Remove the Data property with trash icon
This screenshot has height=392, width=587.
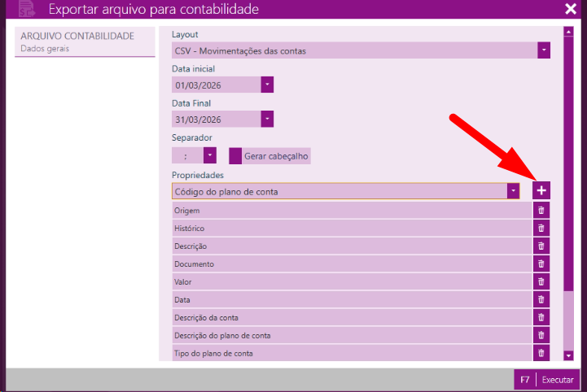(x=541, y=300)
